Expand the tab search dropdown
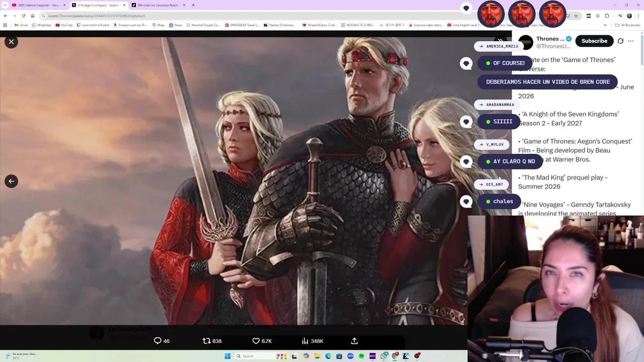Image resolution: width=644 pixels, height=362 pixels. click(4, 5)
